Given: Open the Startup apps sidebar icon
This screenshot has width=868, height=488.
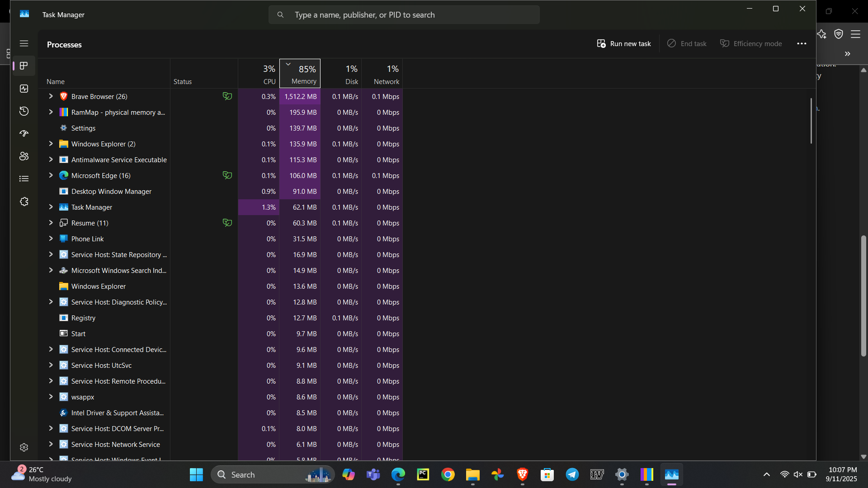Looking at the screenshot, I should [x=24, y=134].
